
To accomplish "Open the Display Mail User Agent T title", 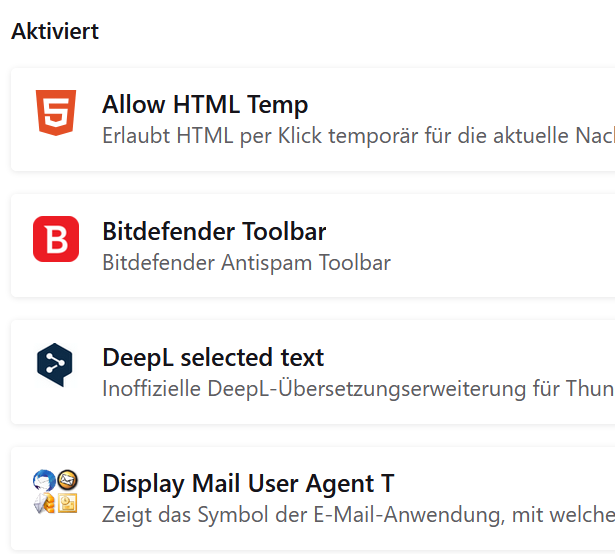I will 248,483.
